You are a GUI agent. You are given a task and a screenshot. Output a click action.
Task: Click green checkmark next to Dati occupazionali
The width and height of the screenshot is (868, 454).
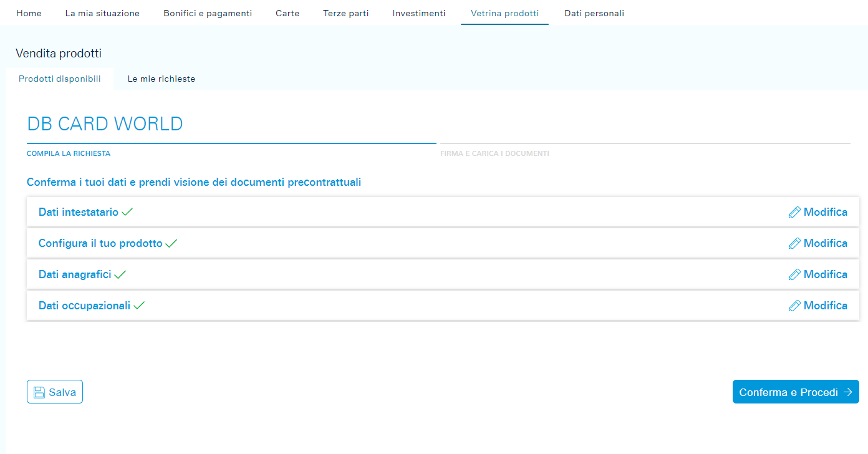click(x=139, y=306)
